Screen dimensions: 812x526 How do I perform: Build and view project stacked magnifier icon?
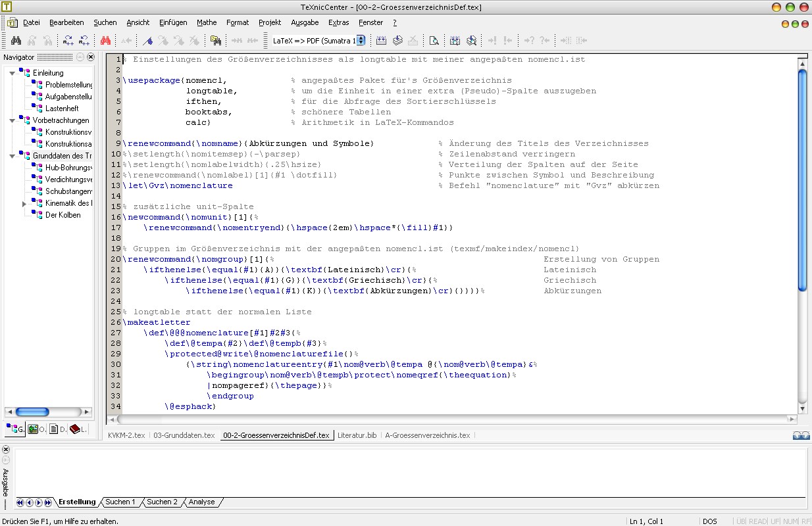pyautogui.click(x=471, y=41)
